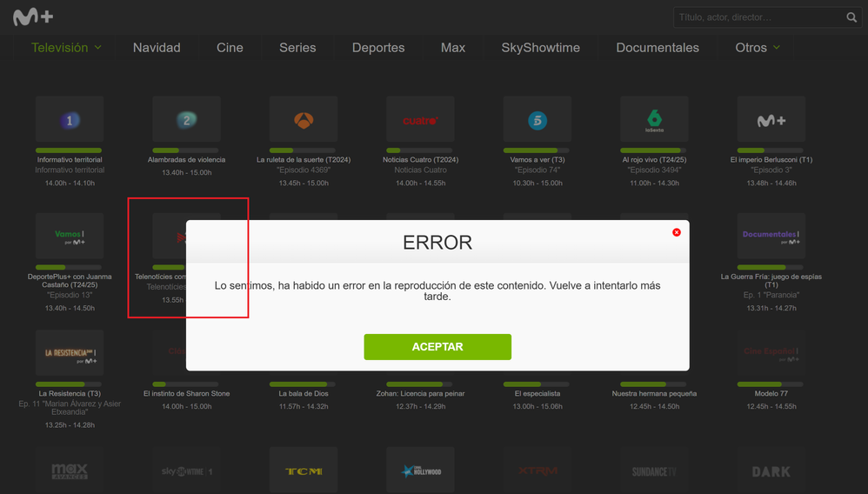868x494 pixels.
Task: Select the Max menu item
Action: point(453,48)
